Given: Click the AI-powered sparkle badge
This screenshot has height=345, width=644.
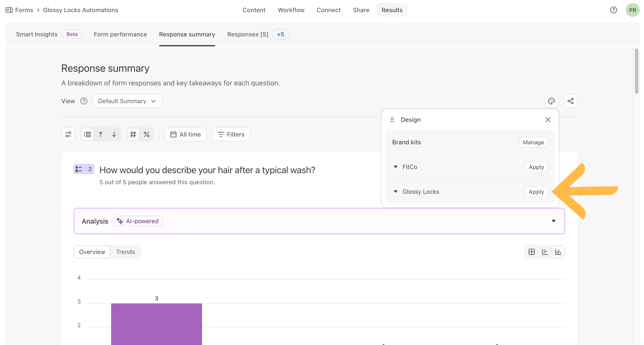Looking at the screenshot, I should tap(138, 221).
